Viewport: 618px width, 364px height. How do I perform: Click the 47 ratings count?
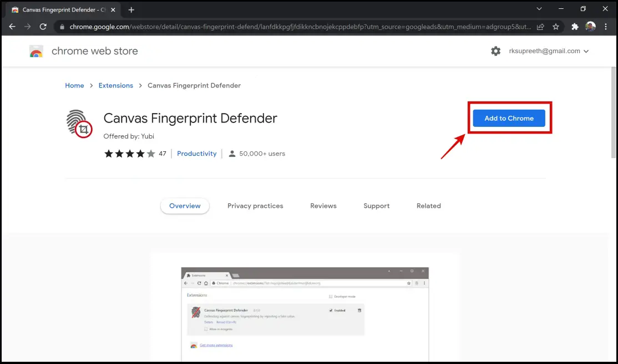coord(163,153)
